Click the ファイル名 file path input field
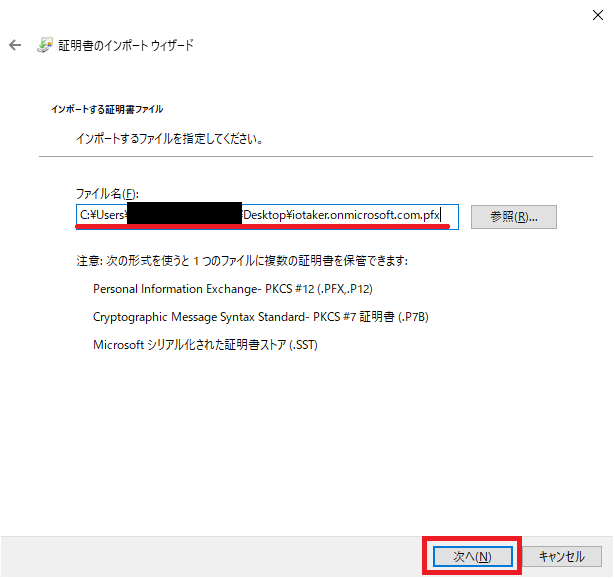Viewport: 614px width, 578px height. [x=266, y=216]
